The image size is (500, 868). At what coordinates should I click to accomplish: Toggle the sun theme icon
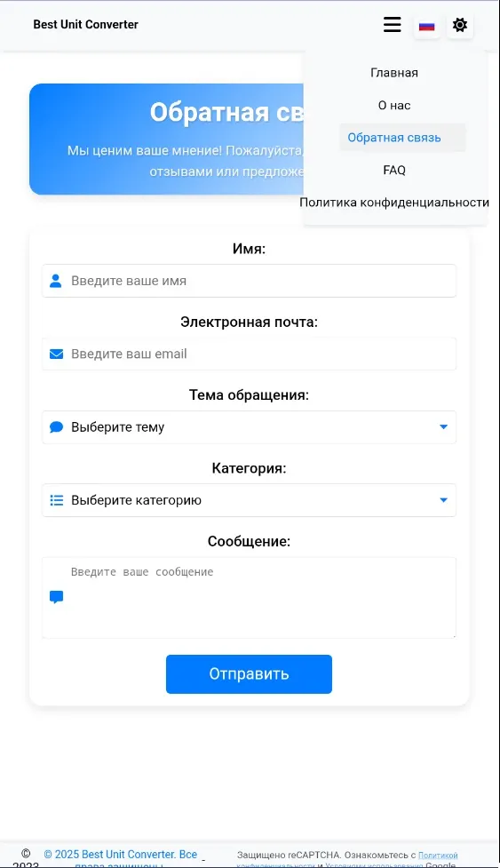tap(460, 25)
